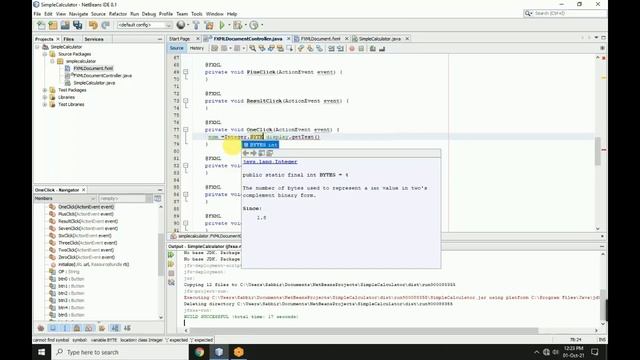The height and width of the screenshot is (360, 640).
Task: Click the Search field in the menu bar
Action: 565,13
